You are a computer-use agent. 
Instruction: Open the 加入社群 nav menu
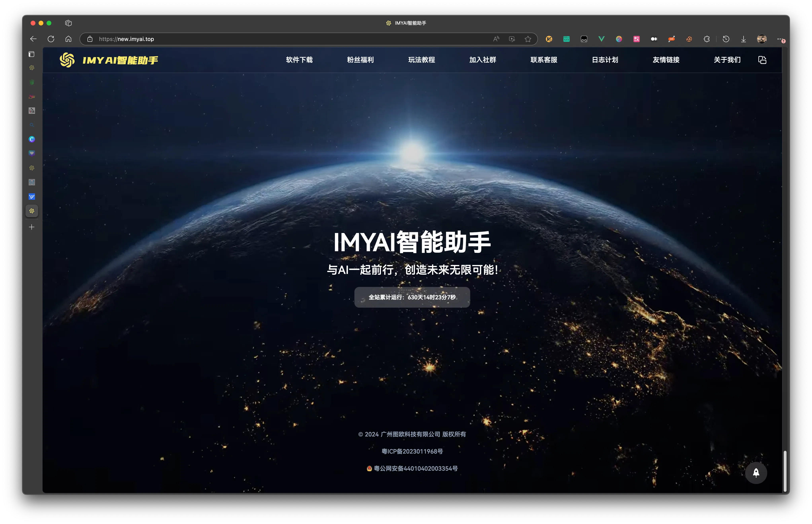coord(483,60)
